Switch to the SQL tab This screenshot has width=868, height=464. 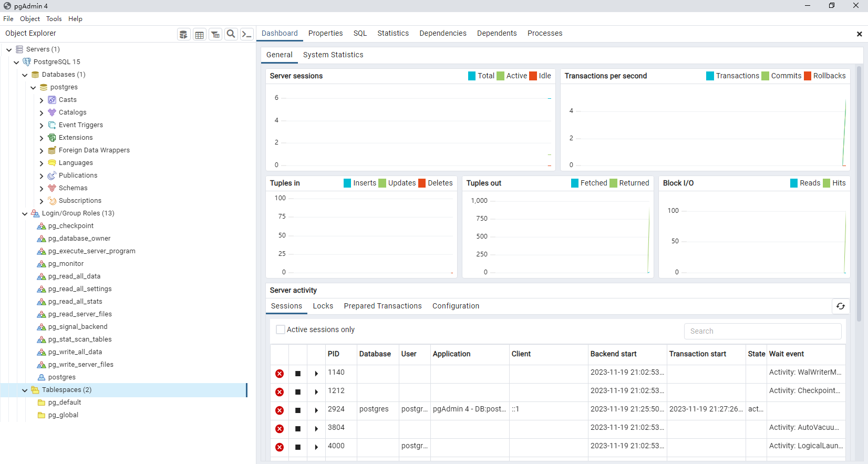click(x=360, y=33)
